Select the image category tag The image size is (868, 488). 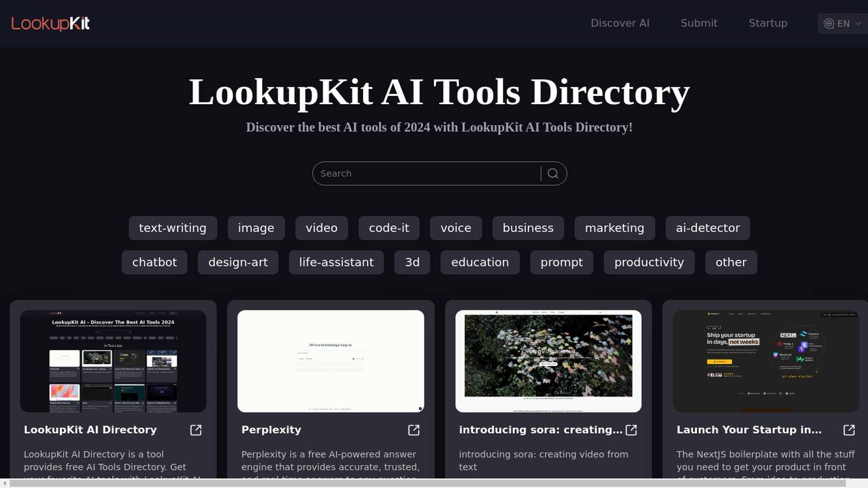256,228
